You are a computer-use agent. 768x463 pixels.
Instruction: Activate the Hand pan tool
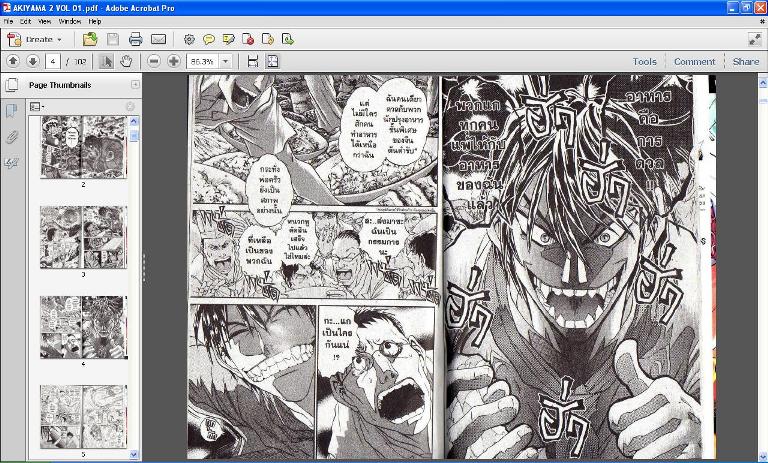(126, 61)
